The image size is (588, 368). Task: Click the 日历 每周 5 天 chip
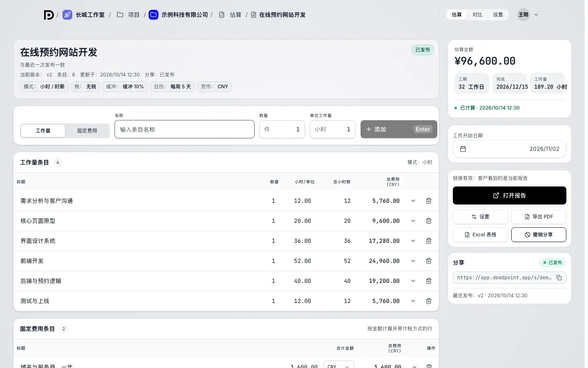click(172, 87)
